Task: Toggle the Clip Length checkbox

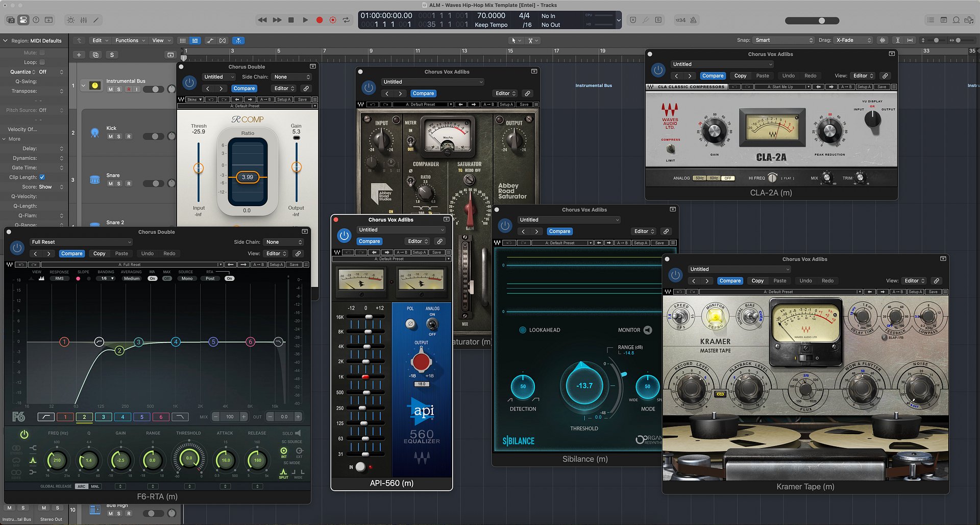Action: coord(42,177)
